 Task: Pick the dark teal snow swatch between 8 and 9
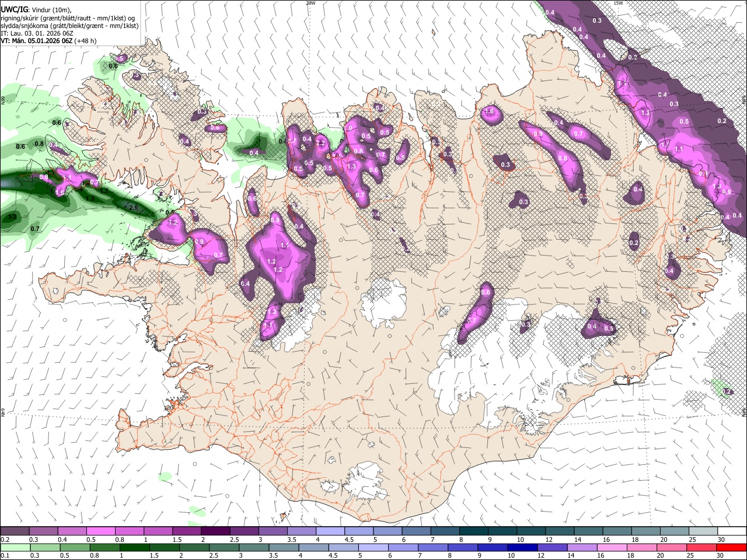[473, 531]
